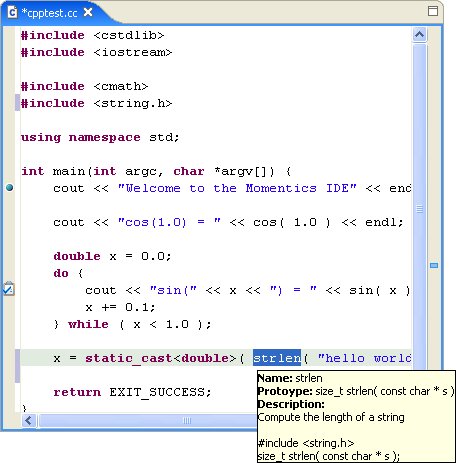Click the blue overview ruler annotation marker
This screenshot has width=456, height=463.
click(434, 265)
